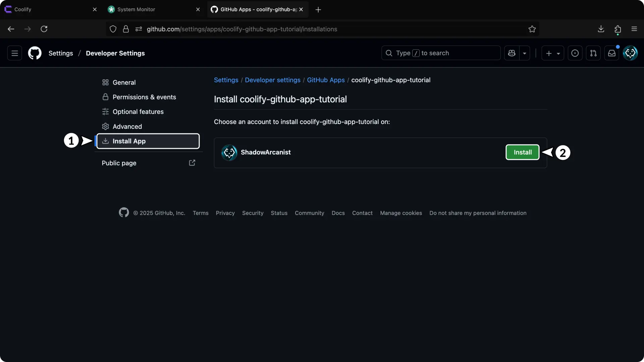Bookmark page with star icon
Screen dimensions: 644x362
(532, 29)
